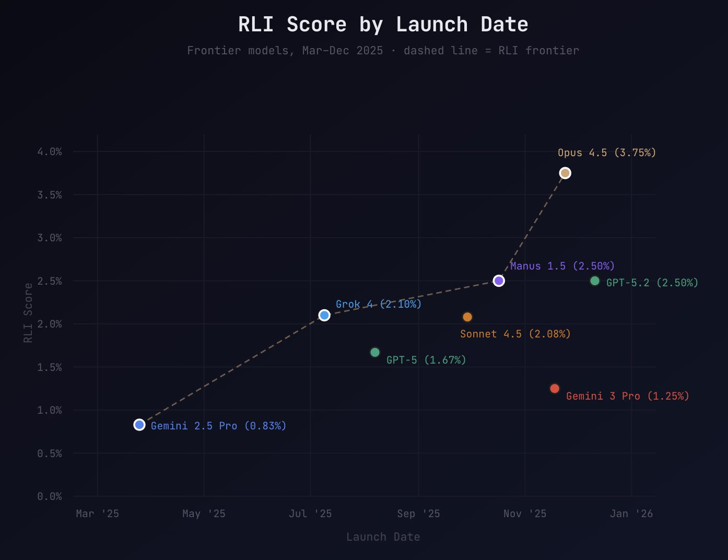Viewport: 728px width, 560px height.
Task: Click the 4.0% y-axis tick label
Action: 50,151
